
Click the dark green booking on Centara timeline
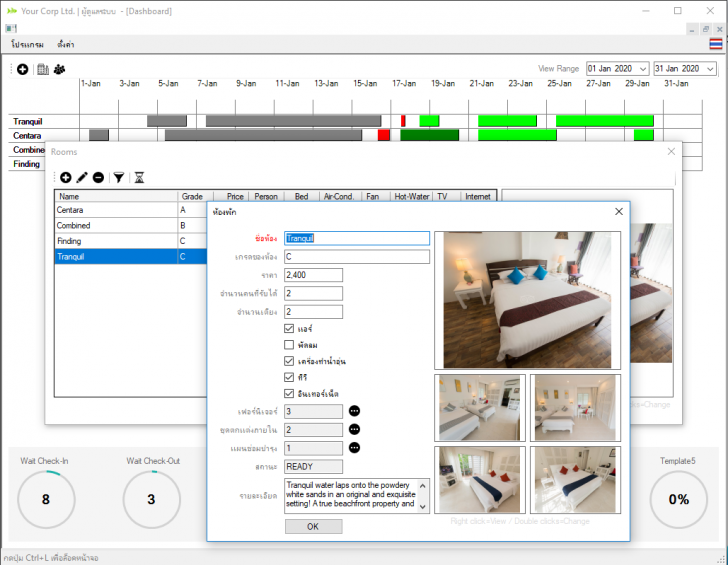tap(429, 135)
